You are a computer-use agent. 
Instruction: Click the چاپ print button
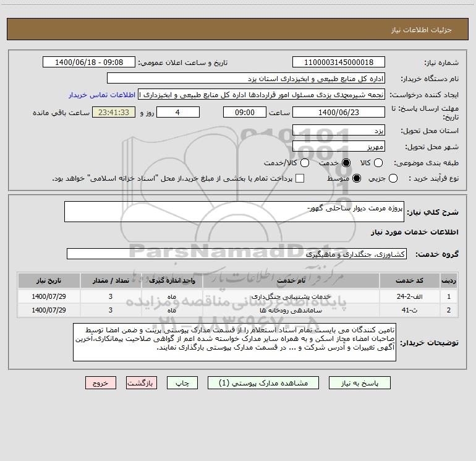click(182, 383)
